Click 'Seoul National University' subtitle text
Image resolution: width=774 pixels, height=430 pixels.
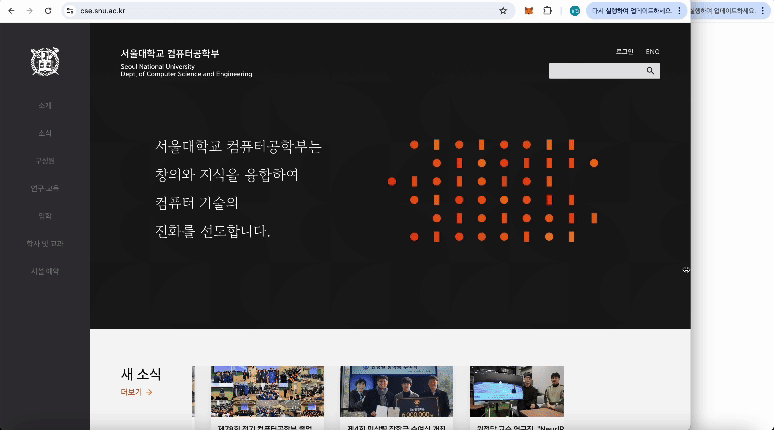pos(157,66)
